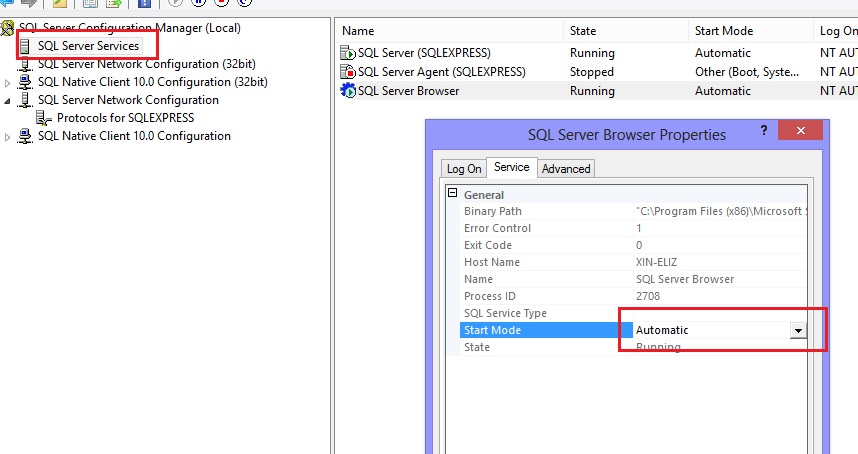Click Running state of SQL Server (SQLEXPRESS)
858x454 pixels.
(x=592, y=53)
